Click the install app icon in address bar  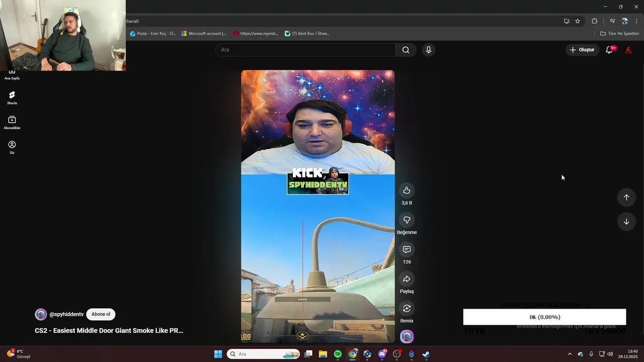tap(567, 21)
